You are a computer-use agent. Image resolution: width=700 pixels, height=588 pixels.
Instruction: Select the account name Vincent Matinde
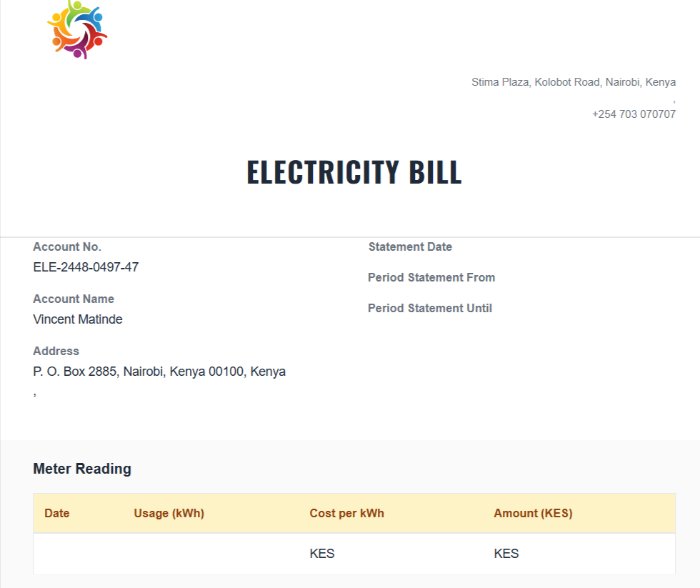78,319
